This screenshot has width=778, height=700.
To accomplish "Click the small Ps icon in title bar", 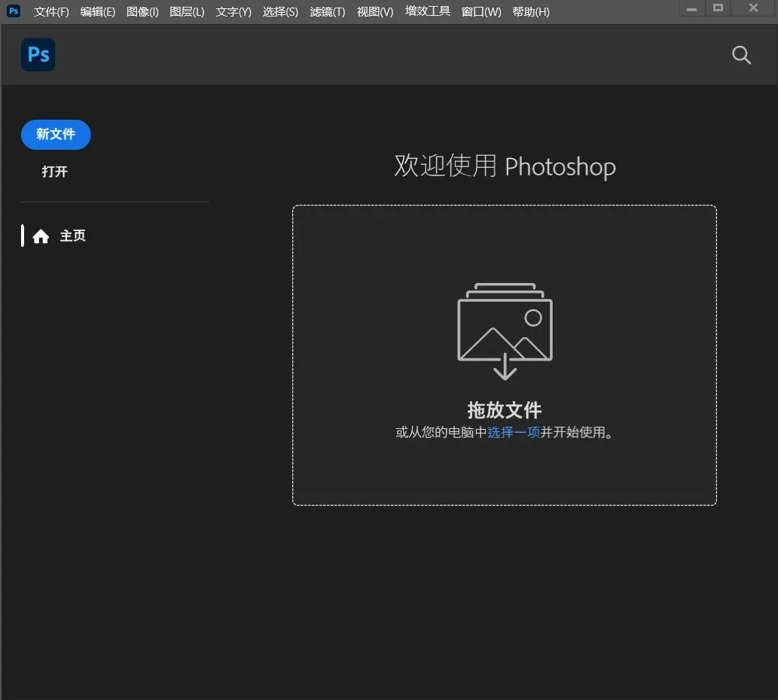I will tap(14, 11).
